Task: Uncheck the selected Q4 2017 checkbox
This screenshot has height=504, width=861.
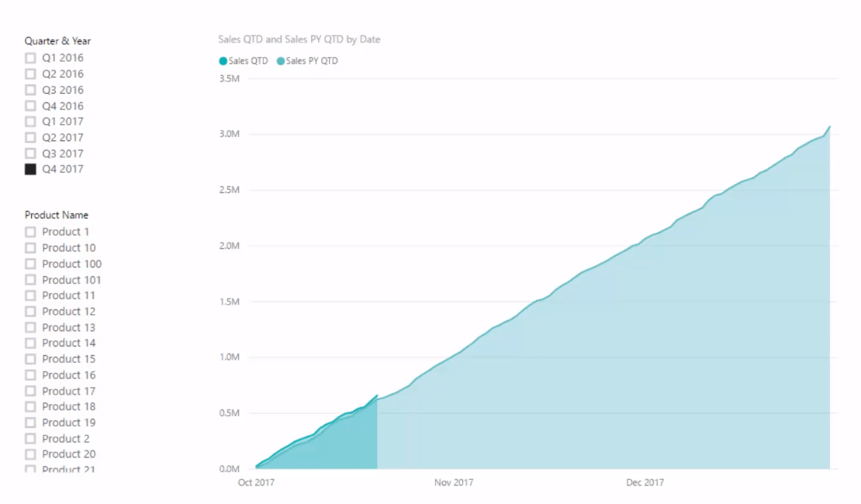Action: (x=30, y=169)
